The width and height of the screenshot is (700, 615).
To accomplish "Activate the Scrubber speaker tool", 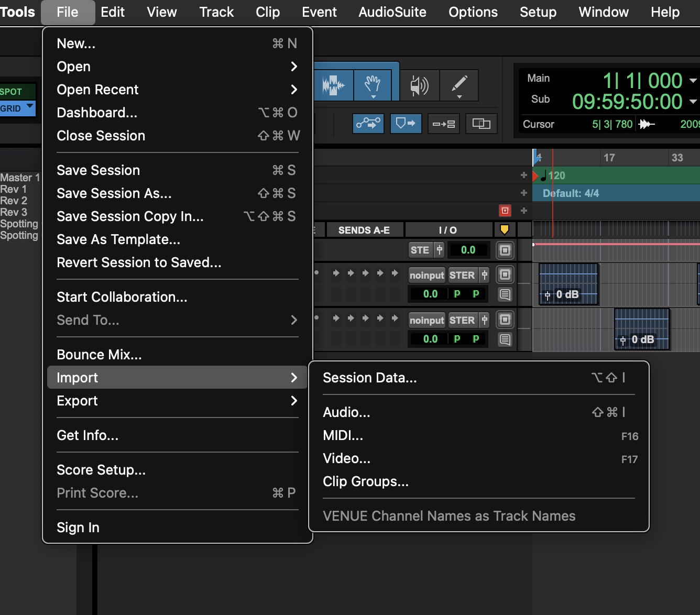I will tap(419, 85).
